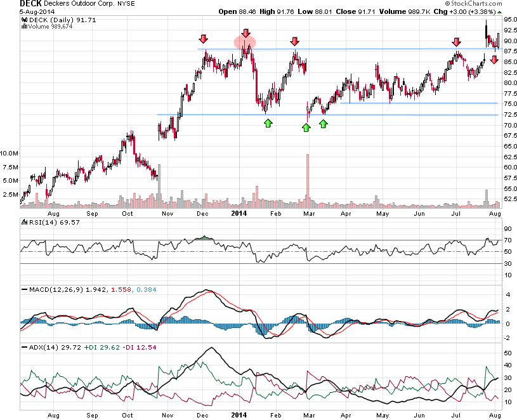Select the Close 91.71 value
Viewport: 517px width, 420px height.
tap(355, 11)
